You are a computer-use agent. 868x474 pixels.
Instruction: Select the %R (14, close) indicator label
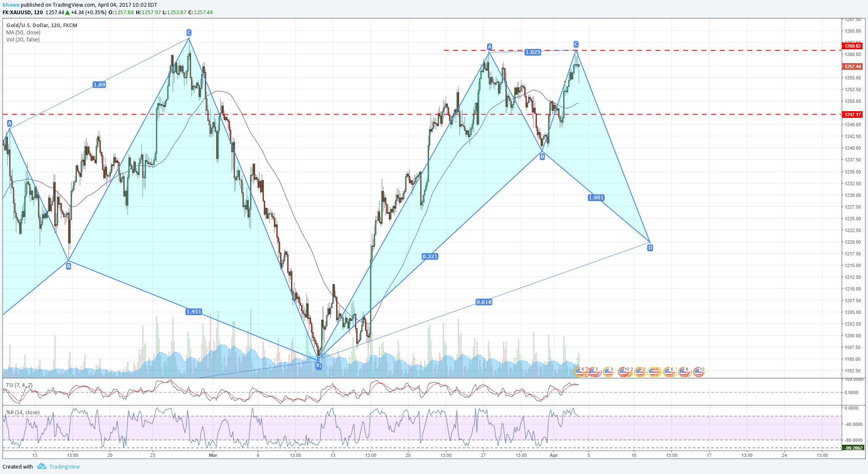23,412
